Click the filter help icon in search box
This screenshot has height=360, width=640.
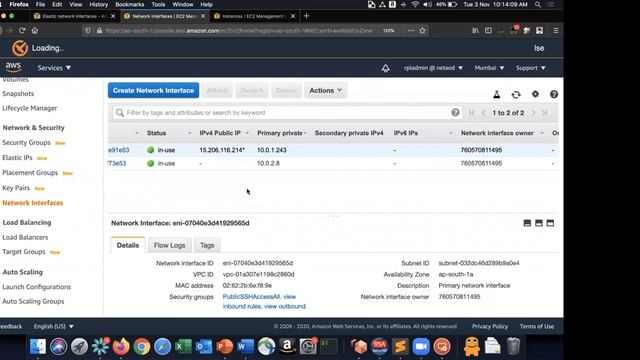coord(455,113)
